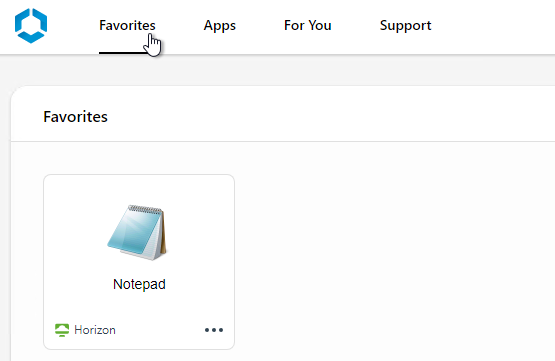Click the divider line under Favorites heading
This screenshot has height=361, width=555.
pos(283,141)
